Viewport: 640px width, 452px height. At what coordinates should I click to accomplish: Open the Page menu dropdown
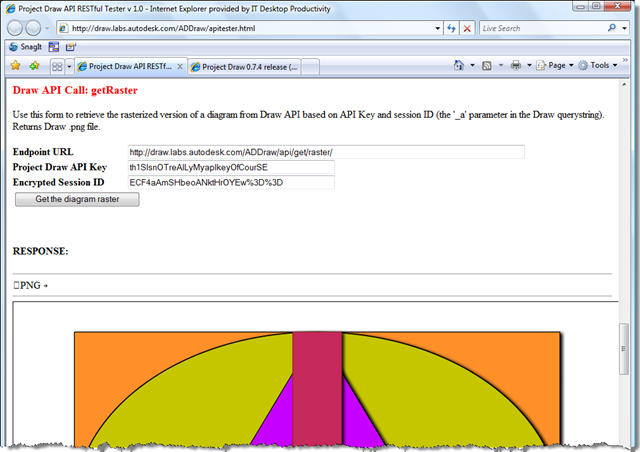pyautogui.click(x=557, y=66)
